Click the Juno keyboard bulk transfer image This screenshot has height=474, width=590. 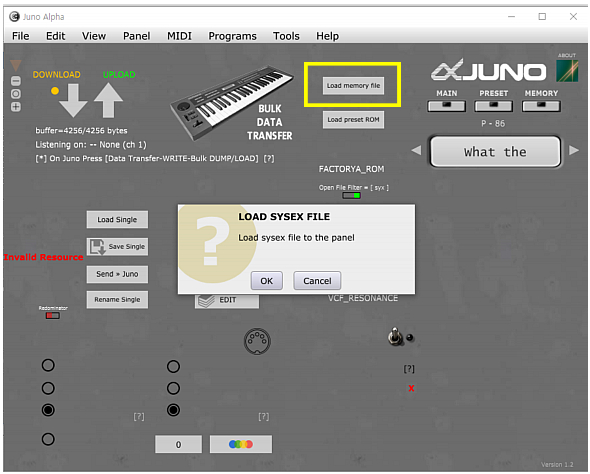point(231,103)
